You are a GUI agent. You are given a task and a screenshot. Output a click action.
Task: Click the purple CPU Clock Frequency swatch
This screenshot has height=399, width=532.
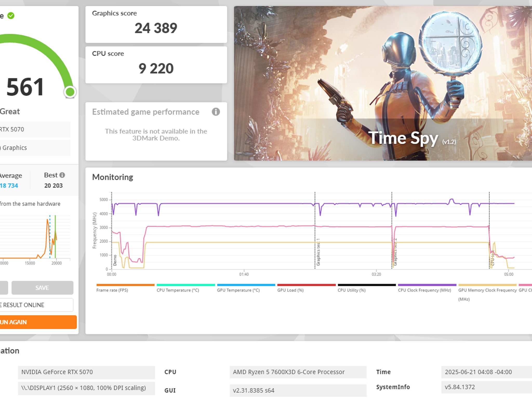coord(427,285)
